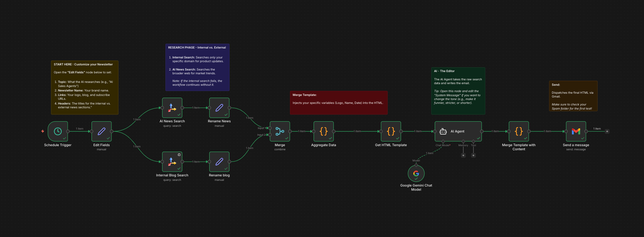This screenshot has width=644, height=237.
Task: Open the Aggregate Data braces node
Action: pos(324,131)
